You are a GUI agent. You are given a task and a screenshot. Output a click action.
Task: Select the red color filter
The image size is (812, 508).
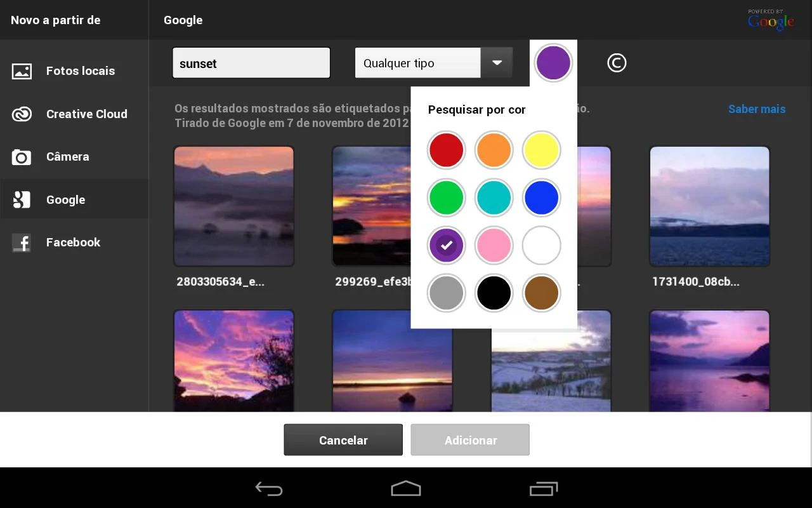click(x=446, y=150)
